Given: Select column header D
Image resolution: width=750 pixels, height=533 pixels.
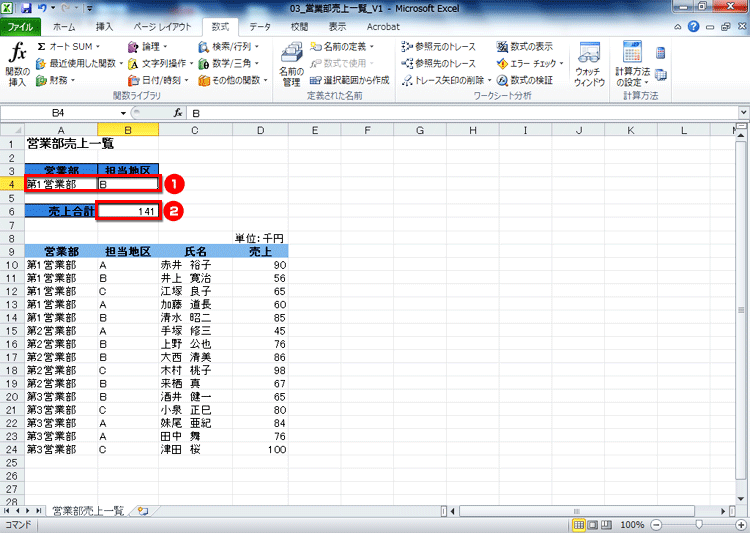Looking at the screenshot, I should click(260, 130).
